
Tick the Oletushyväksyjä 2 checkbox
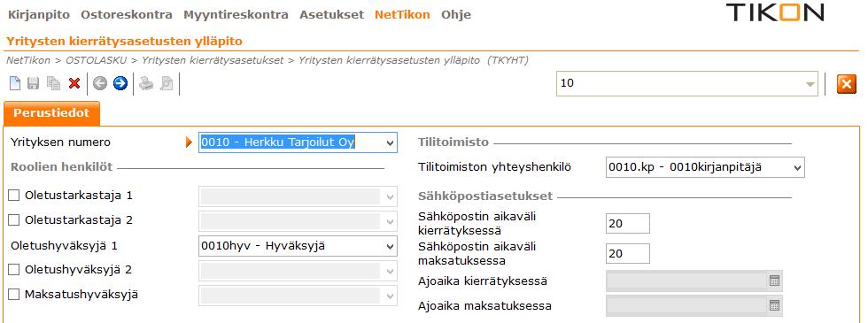(x=14, y=270)
